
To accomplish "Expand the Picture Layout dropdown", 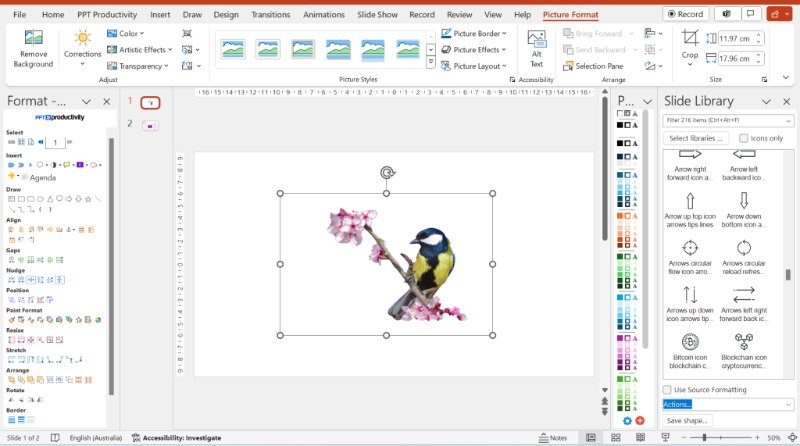I will [x=479, y=66].
